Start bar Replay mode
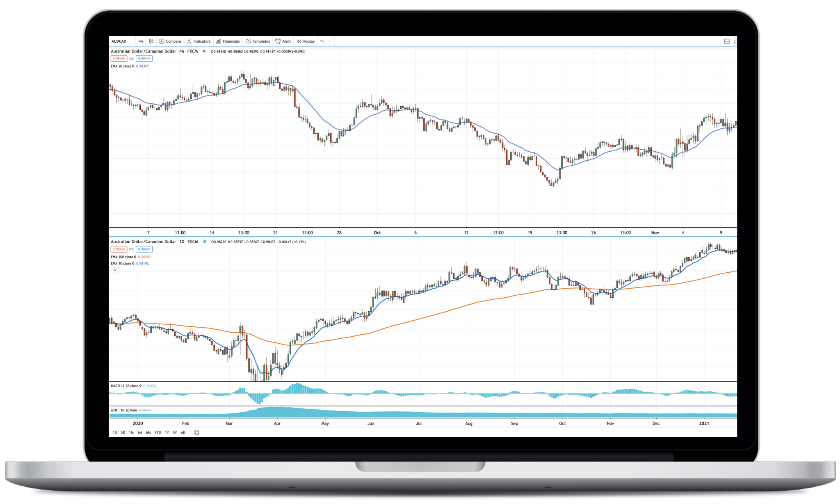Image resolution: width=840 pixels, height=504 pixels. pyautogui.click(x=306, y=41)
